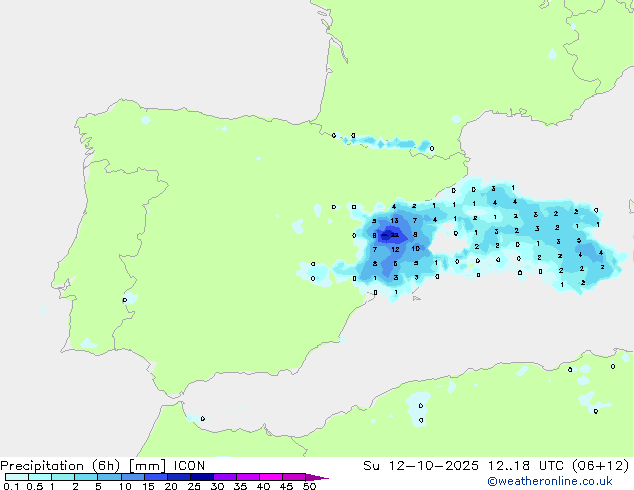Click the '13' precipitation value on map
This screenshot has height=490, width=634.
pos(394,220)
